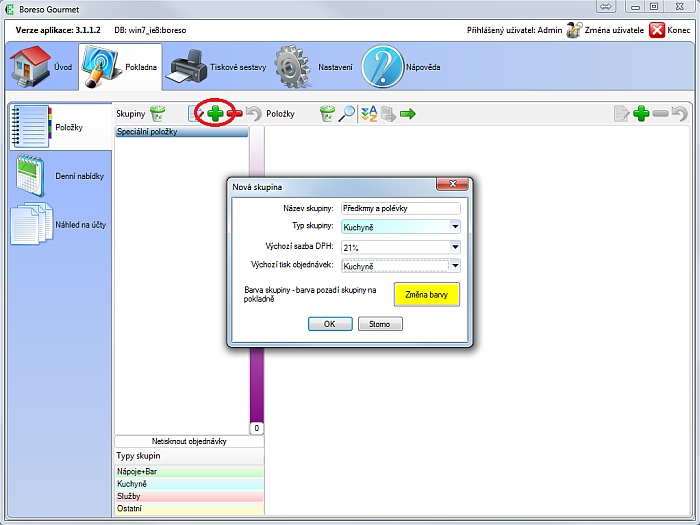Expand the Typ skupiny dropdown
This screenshot has height=525, width=700.
click(x=455, y=227)
